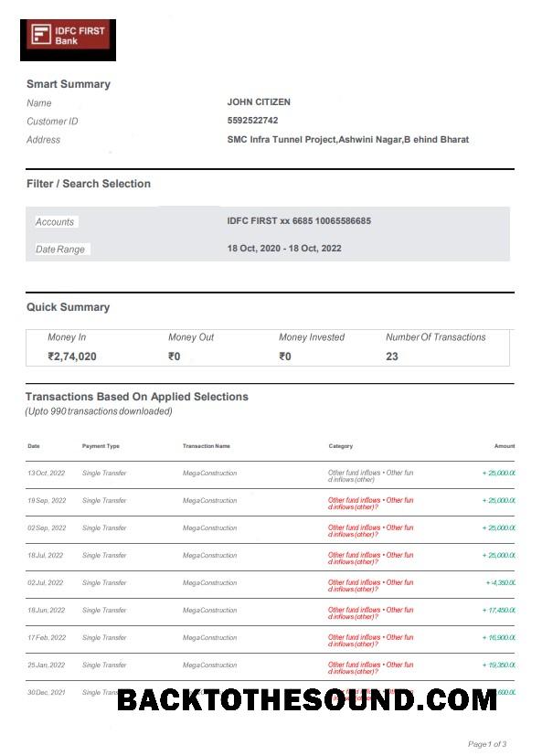This screenshot has width=542, height=756.
Task: Click the 02 Jul, 2022 transaction date
Action: pyautogui.click(x=46, y=582)
